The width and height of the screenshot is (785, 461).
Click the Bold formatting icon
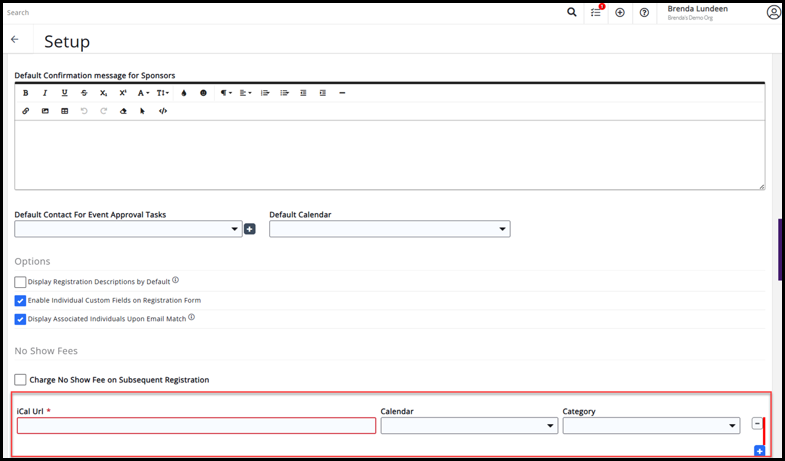[26, 92]
